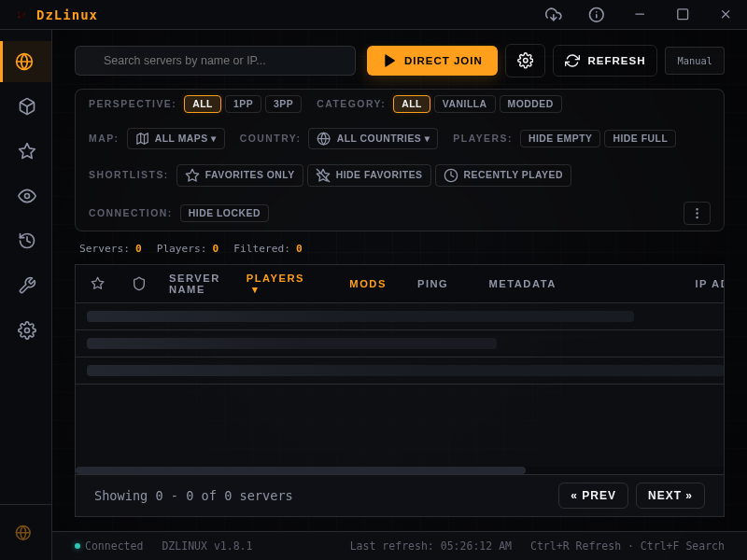This screenshot has height=560, width=747.
Task: Open the Manual refresh mode selector
Action: tap(694, 61)
